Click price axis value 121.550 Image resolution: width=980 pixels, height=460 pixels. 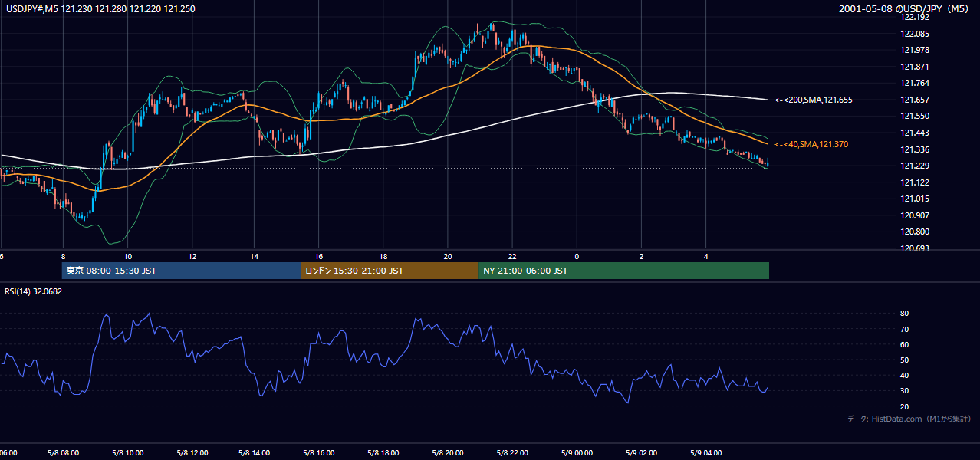pyautogui.click(x=916, y=116)
